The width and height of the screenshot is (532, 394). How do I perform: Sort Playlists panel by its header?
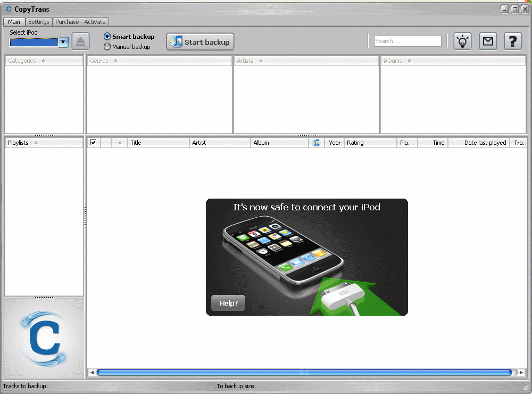44,143
